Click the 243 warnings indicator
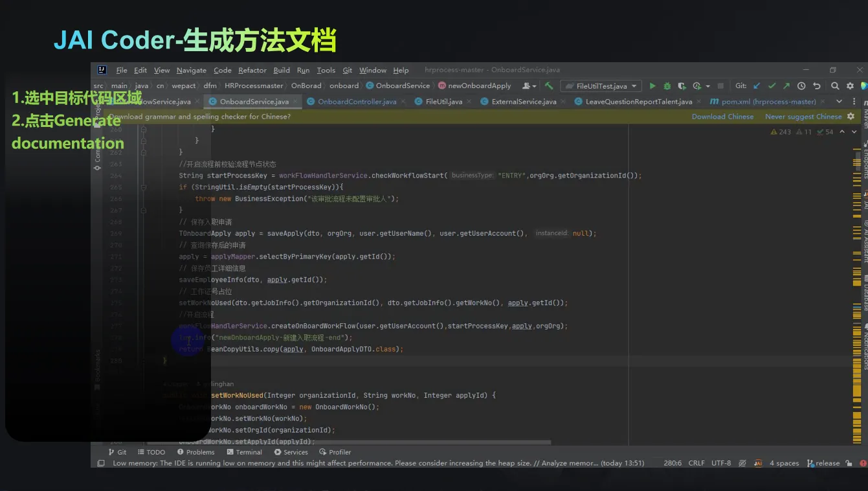 [x=781, y=132]
